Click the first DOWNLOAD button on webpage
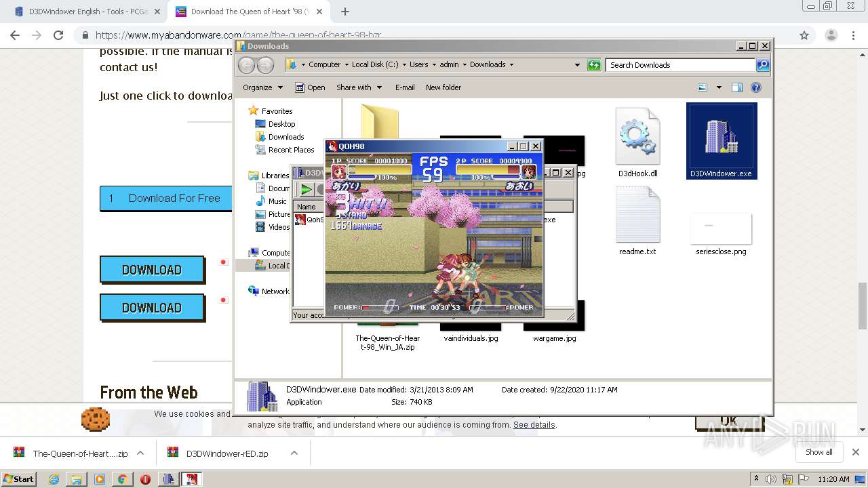Image resolution: width=868 pixels, height=488 pixels. point(152,270)
